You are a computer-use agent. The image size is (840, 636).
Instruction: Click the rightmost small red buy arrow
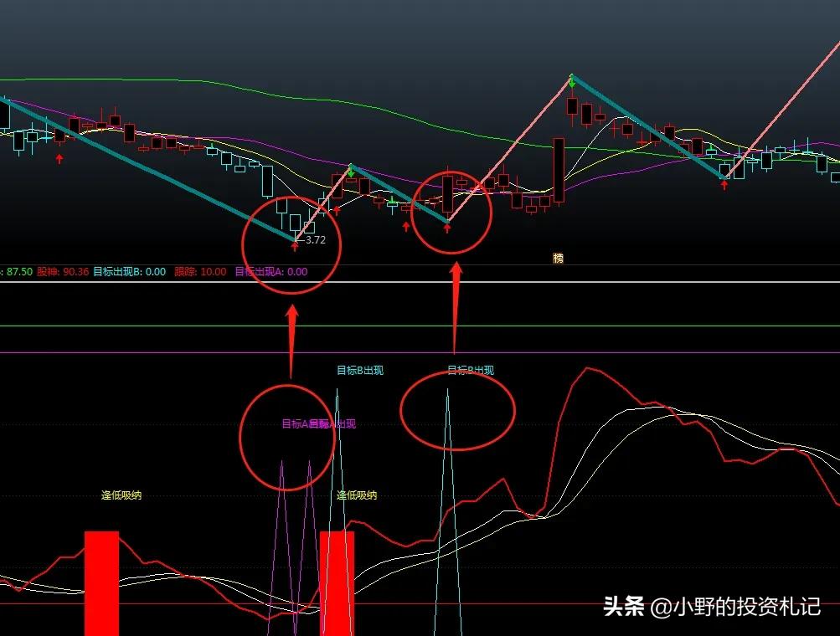(724, 184)
